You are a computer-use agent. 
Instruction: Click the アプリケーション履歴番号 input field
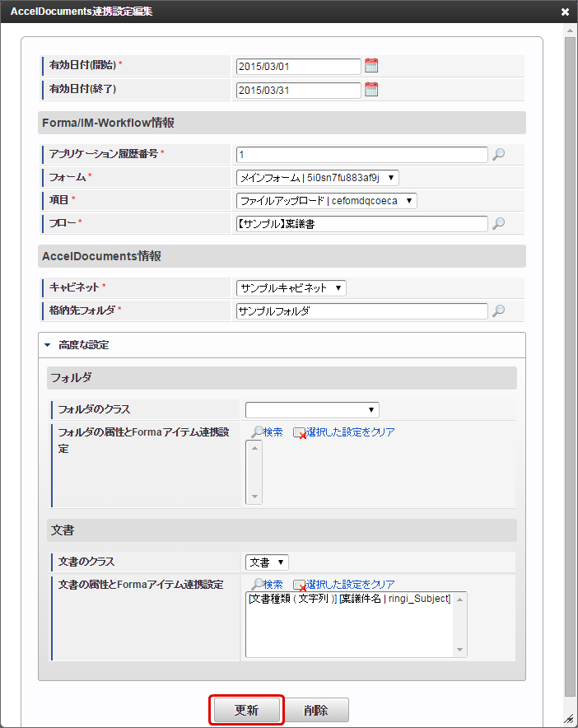(x=362, y=155)
